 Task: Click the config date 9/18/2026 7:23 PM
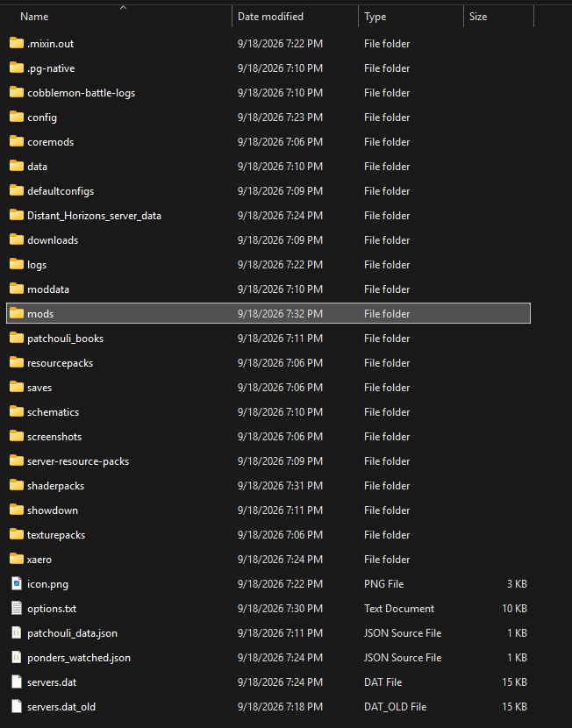tap(280, 117)
